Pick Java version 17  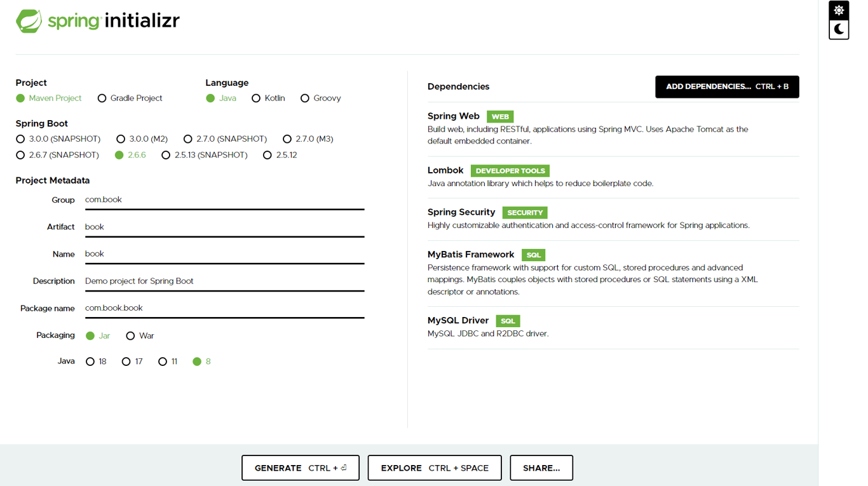tap(132, 361)
